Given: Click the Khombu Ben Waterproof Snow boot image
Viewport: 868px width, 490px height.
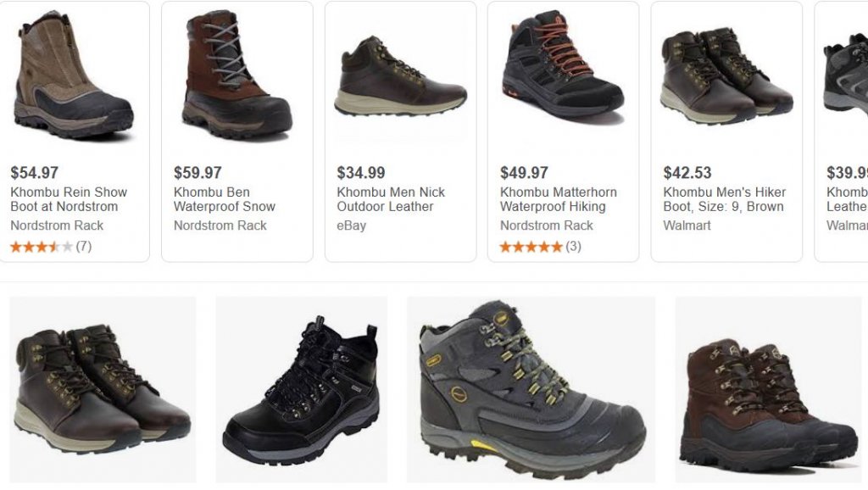Looking at the screenshot, I should tap(236, 75).
